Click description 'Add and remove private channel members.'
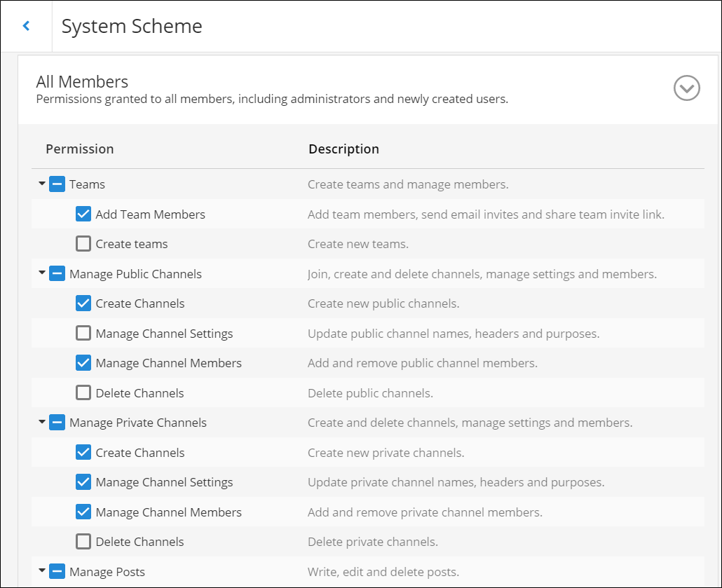This screenshot has height=588, width=722. [425, 512]
